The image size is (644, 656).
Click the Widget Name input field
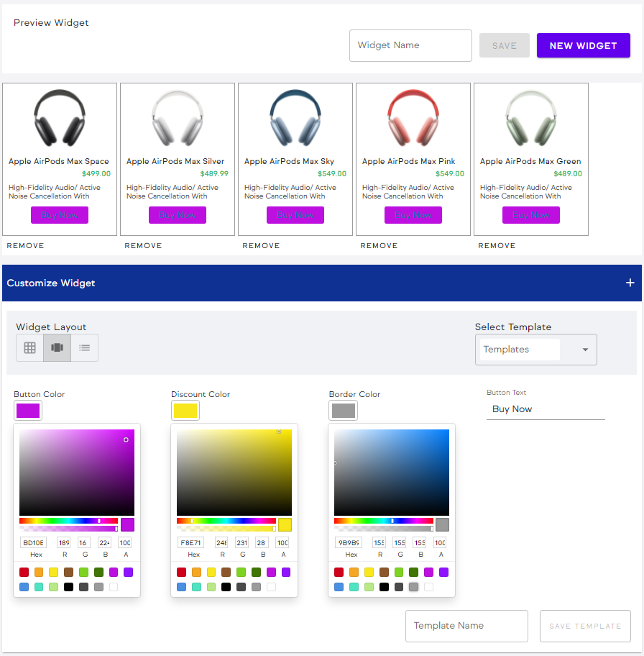(x=410, y=45)
